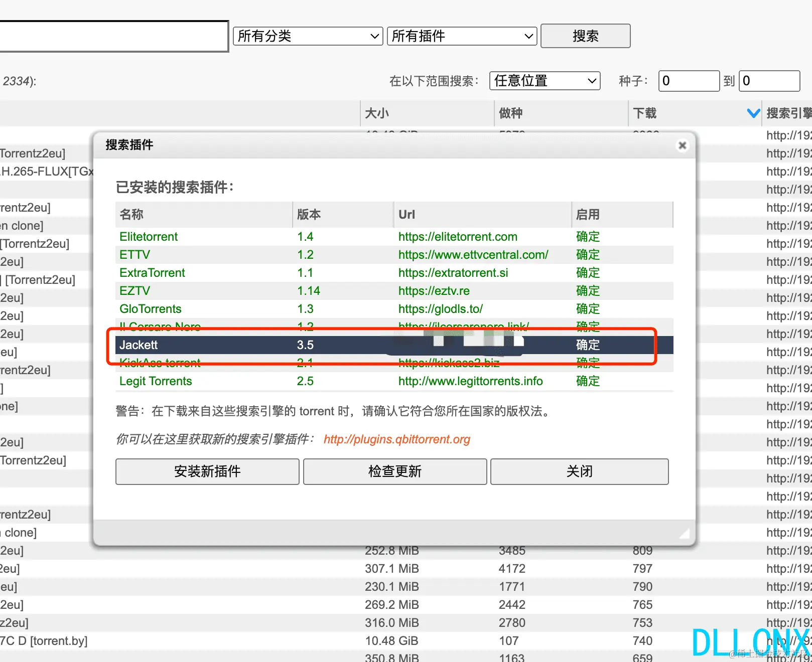Click version 1.14 of EZTV
The image size is (812, 662).
tap(309, 291)
